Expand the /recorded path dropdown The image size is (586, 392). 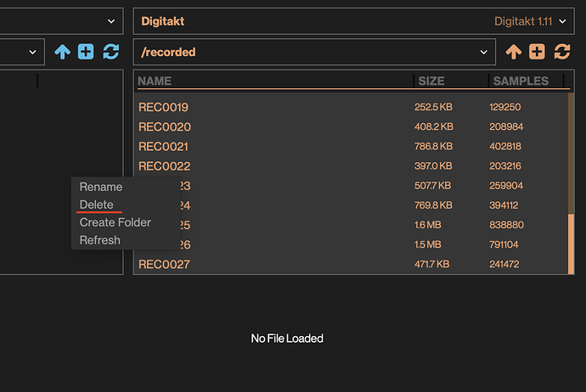483,52
